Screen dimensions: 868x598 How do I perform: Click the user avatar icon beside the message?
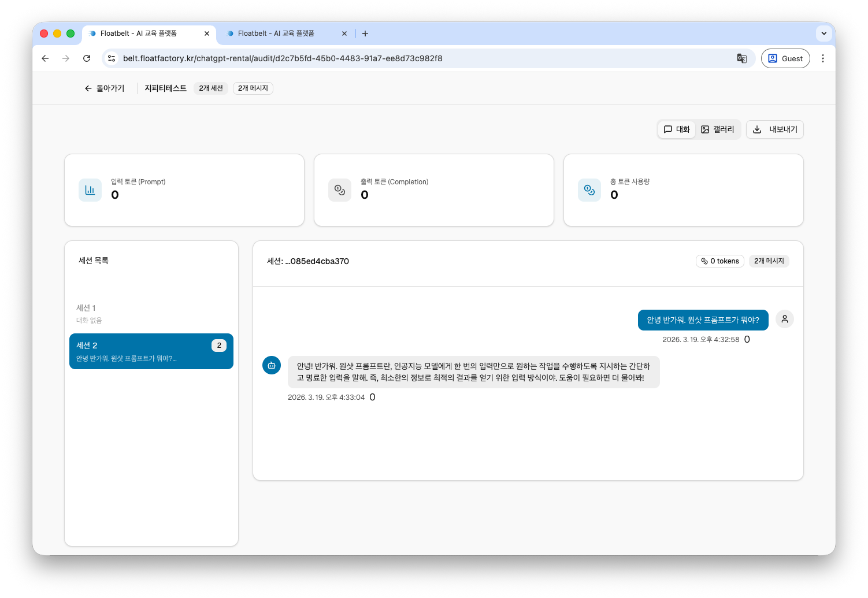[785, 319]
